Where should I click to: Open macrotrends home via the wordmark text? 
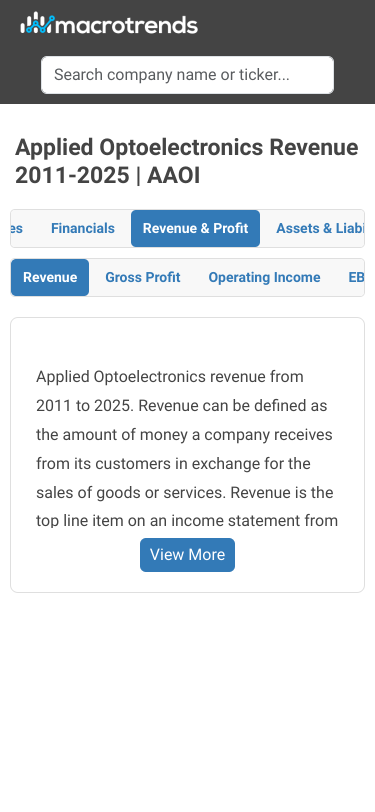127,25
